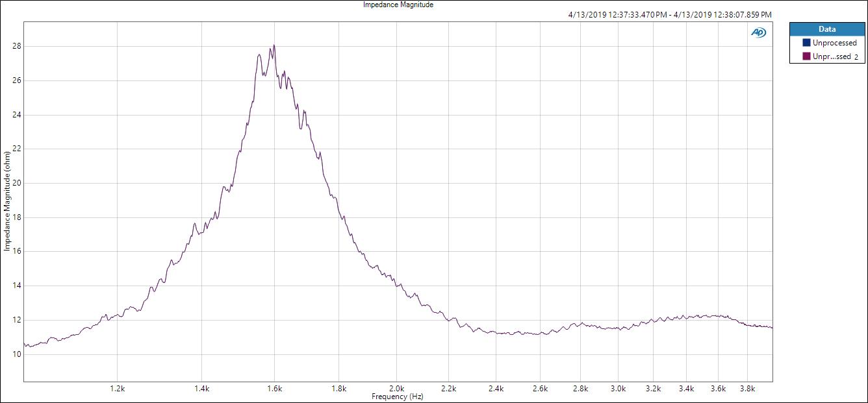
Task: Click the 3.8k frequency tick label
Action: (x=748, y=389)
